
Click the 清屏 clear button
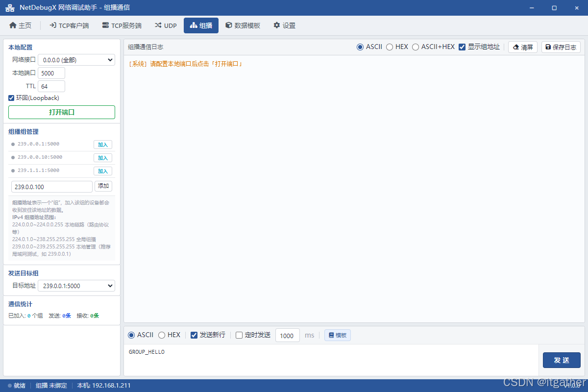(523, 47)
